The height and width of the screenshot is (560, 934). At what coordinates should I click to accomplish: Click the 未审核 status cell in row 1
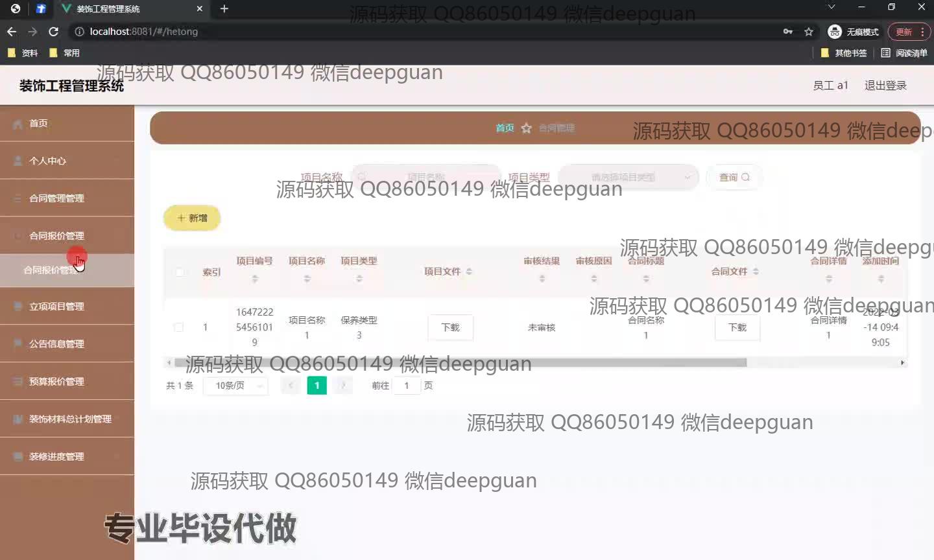pyautogui.click(x=542, y=327)
